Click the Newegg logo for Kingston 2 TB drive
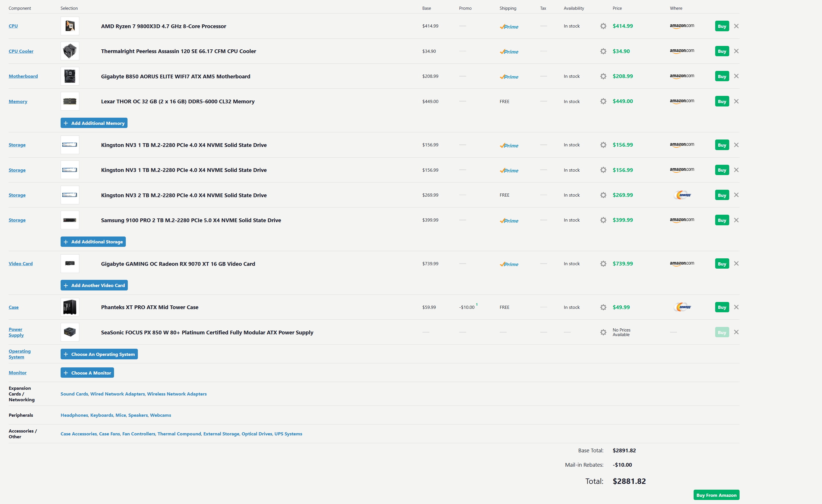This screenshot has width=822, height=504. click(x=682, y=195)
